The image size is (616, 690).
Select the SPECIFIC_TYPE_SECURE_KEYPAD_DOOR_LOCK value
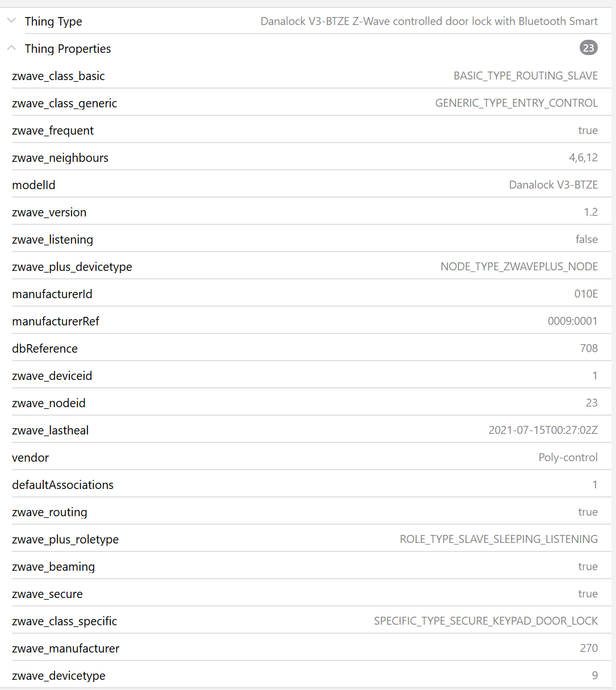[x=485, y=621]
